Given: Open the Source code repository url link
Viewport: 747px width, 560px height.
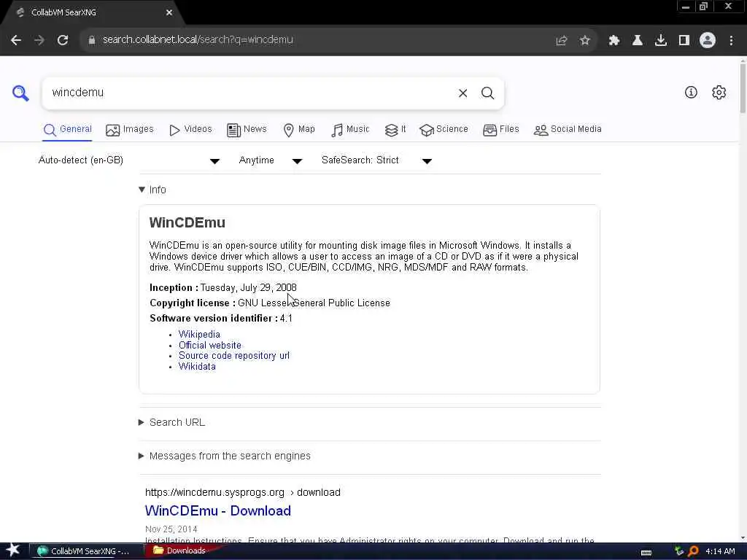Looking at the screenshot, I should pyautogui.click(x=234, y=356).
